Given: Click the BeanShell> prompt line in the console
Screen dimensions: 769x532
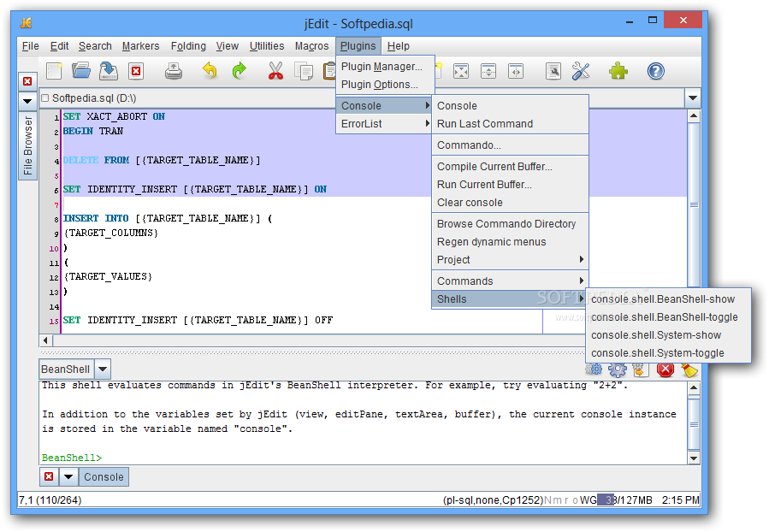Looking at the screenshot, I should (x=72, y=458).
